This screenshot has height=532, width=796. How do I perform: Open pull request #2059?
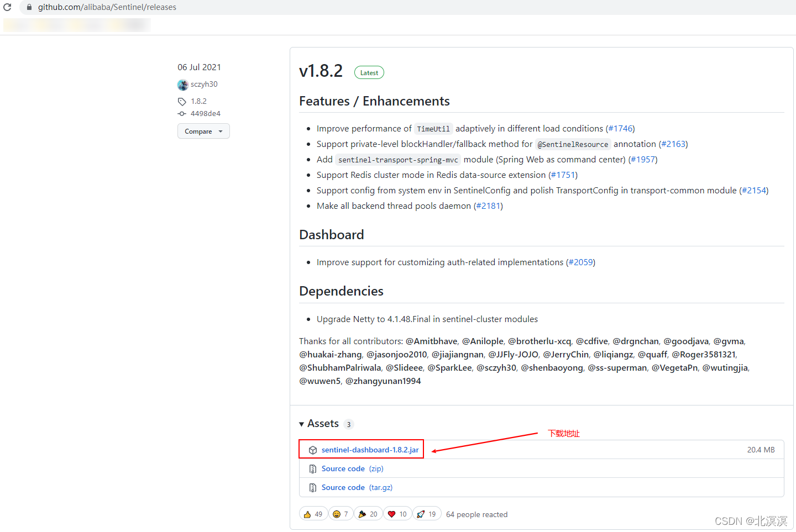point(580,262)
